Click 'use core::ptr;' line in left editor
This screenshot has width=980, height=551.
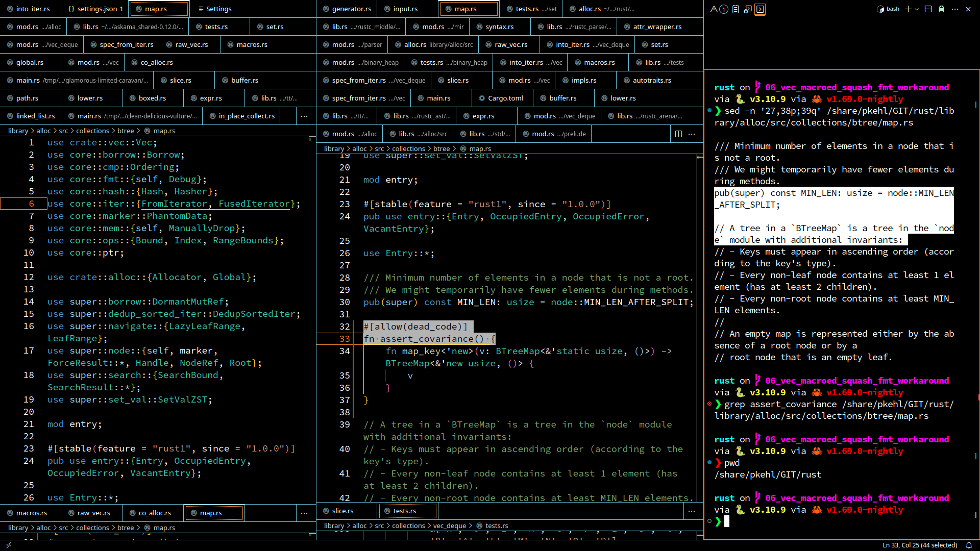86,253
